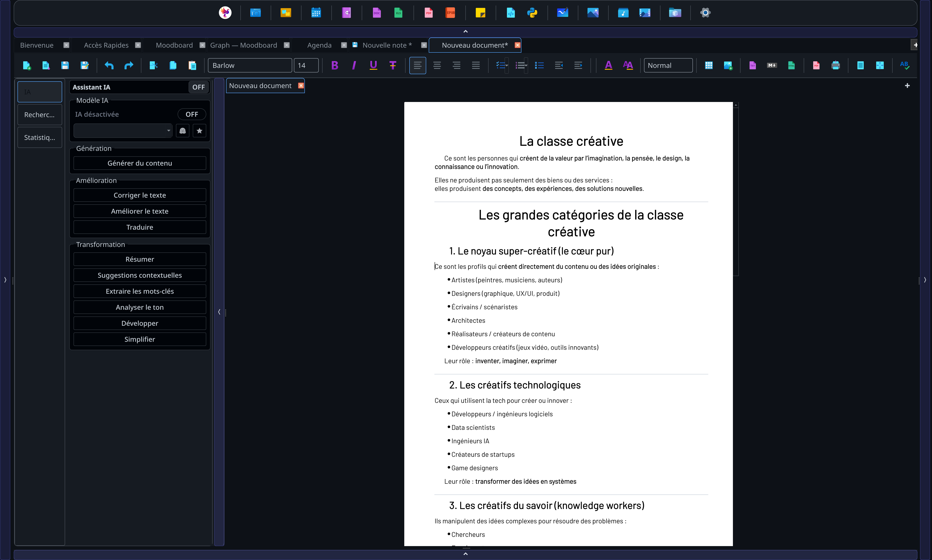Justify the text alignment
The height and width of the screenshot is (560, 932).
476,66
